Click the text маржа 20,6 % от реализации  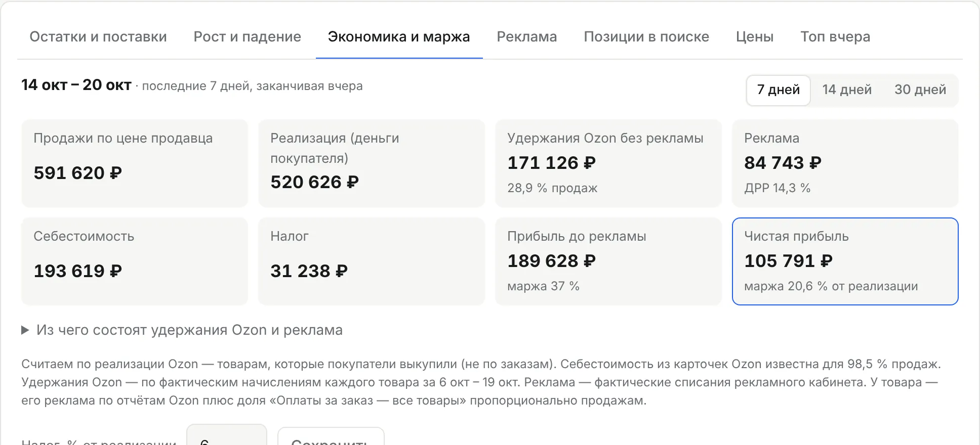pos(831,286)
